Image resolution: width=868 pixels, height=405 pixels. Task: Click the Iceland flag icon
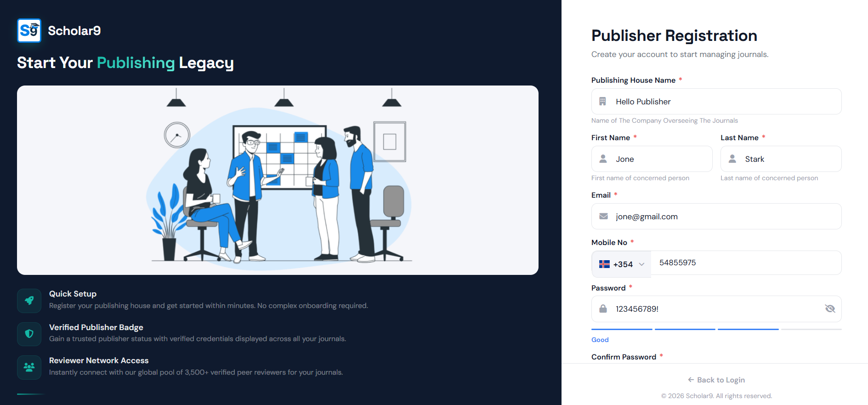(x=604, y=264)
